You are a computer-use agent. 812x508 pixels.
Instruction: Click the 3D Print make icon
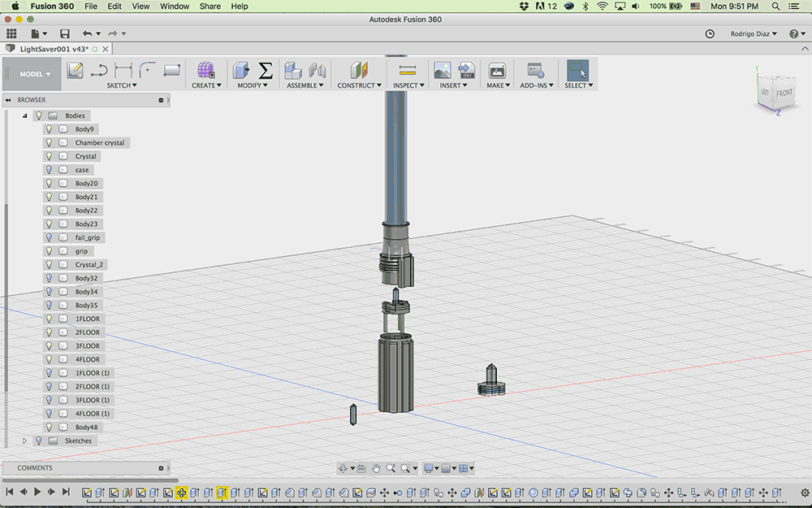pos(497,71)
